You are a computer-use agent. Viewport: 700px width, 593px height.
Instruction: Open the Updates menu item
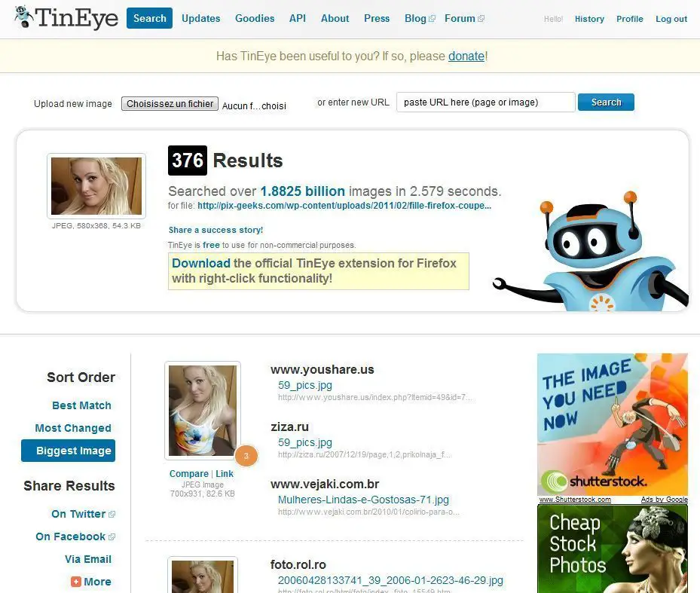click(x=201, y=18)
